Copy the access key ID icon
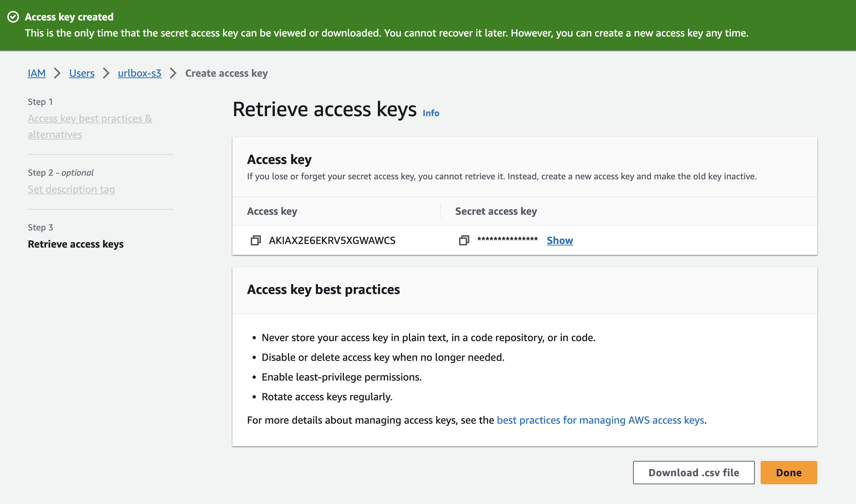The height and width of the screenshot is (504, 856). coord(255,240)
